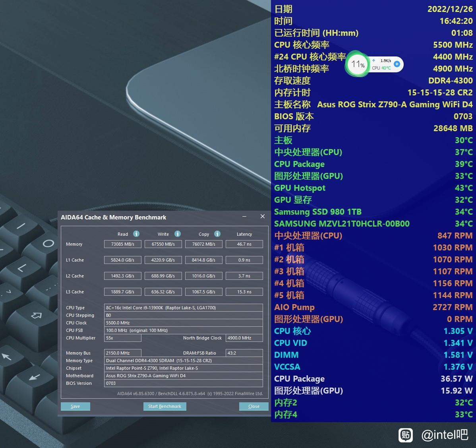Close the AIDA64 benchmark window with X
476x448 pixels.
click(263, 216)
